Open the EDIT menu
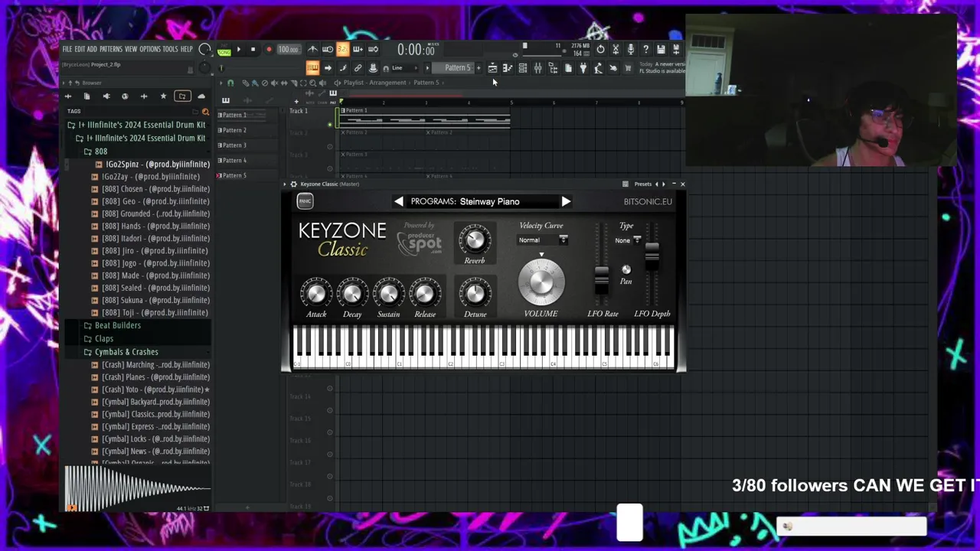 pos(80,50)
